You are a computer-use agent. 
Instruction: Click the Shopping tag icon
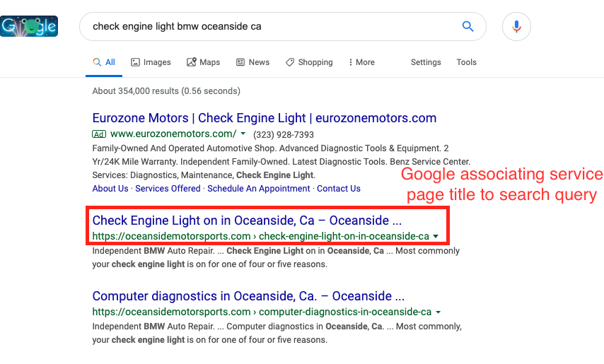click(x=290, y=62)
